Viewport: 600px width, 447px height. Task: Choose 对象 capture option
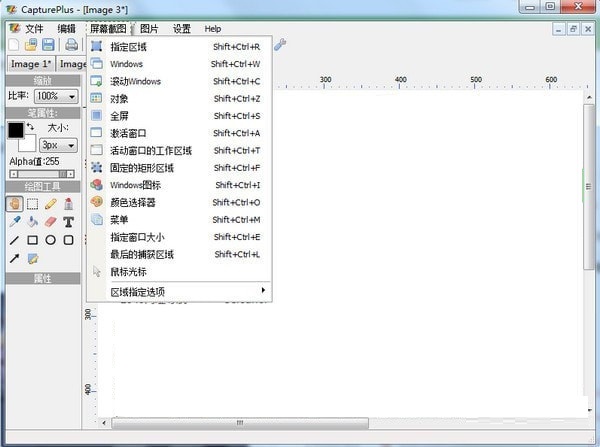click(179, 99)
